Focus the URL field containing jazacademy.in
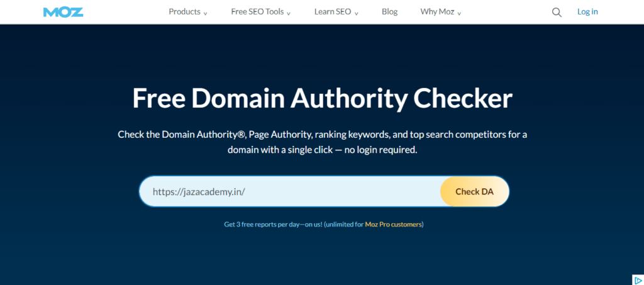Image resolution: width=644 pixels, height=285 pixels. click(x=289, y=192)
